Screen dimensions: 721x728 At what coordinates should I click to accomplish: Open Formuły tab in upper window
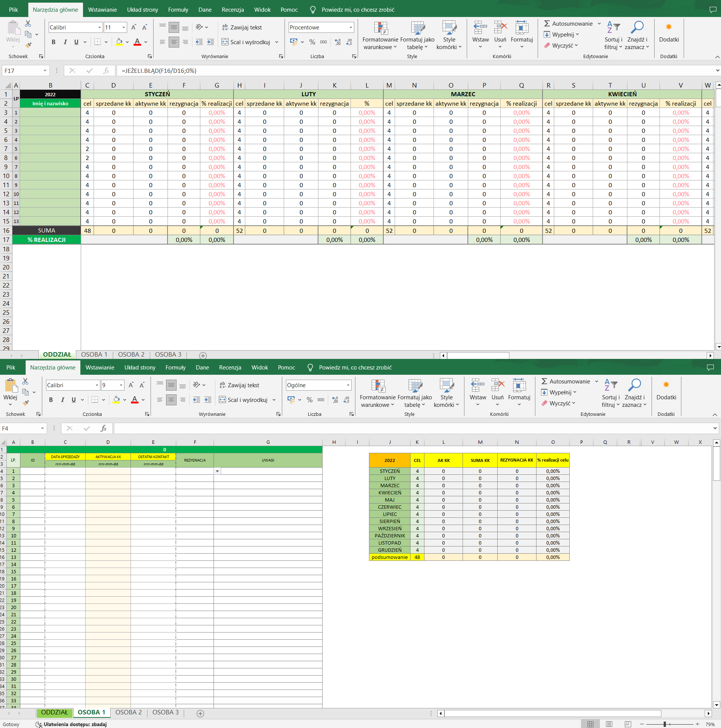point(178,10)
